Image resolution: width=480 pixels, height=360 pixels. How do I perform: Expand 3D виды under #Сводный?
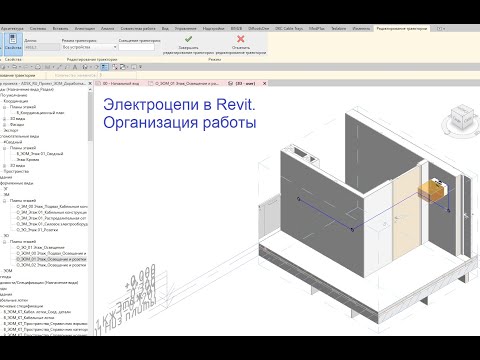(5, 166)
